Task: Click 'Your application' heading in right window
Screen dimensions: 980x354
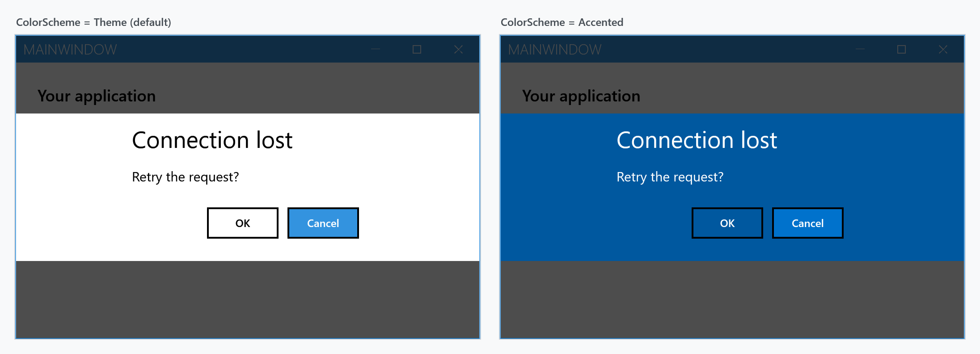Action: (581, 96)
